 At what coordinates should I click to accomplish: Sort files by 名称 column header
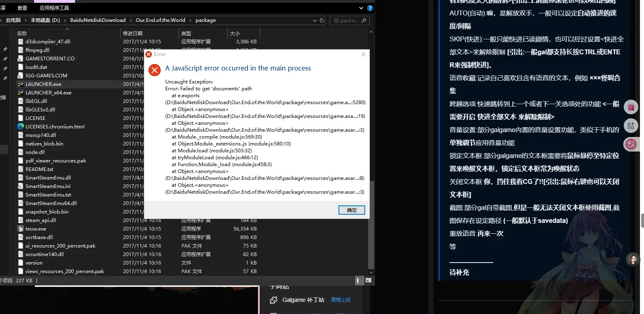22,33
